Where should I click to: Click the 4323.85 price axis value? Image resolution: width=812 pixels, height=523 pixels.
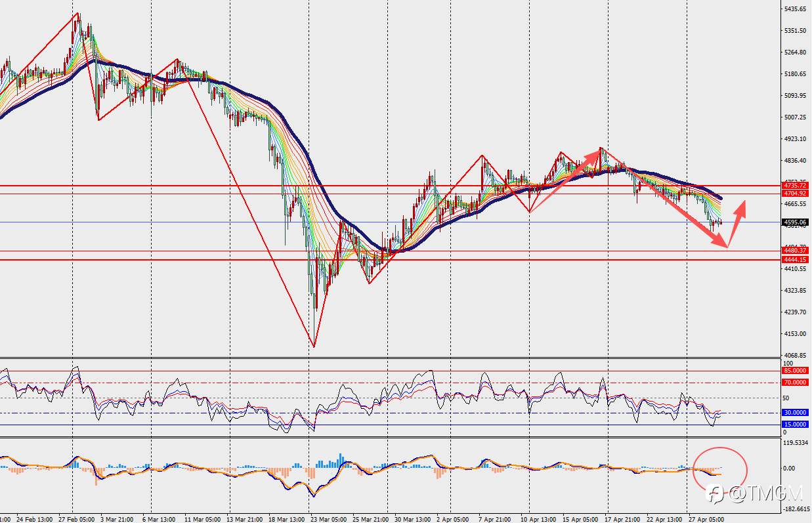point(795,291)
